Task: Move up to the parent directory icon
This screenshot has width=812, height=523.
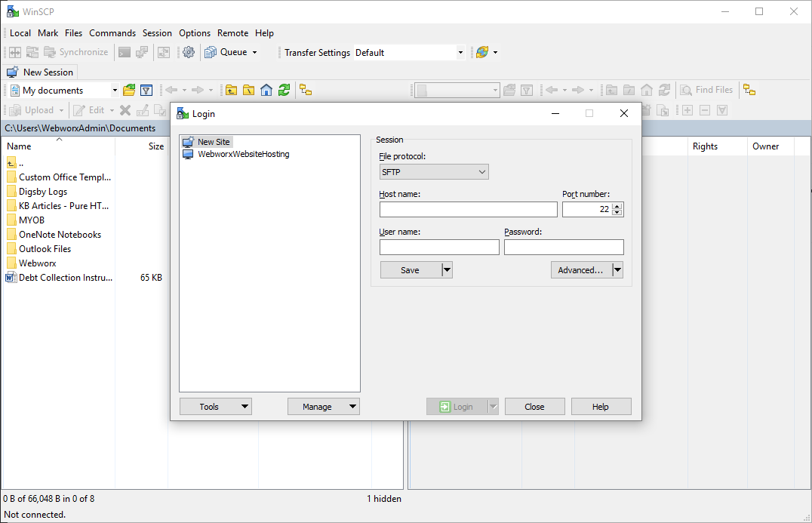Action: [x=231, y=90]
